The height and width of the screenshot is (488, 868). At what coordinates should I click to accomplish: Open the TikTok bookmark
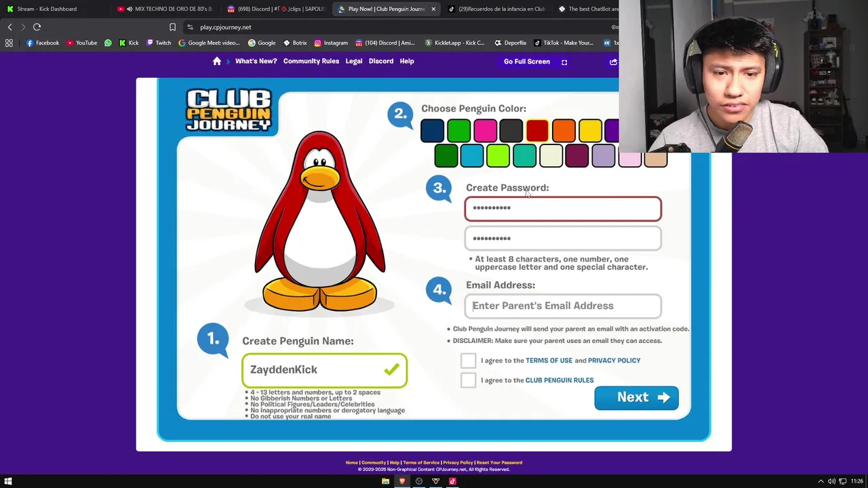click(564, 43)
